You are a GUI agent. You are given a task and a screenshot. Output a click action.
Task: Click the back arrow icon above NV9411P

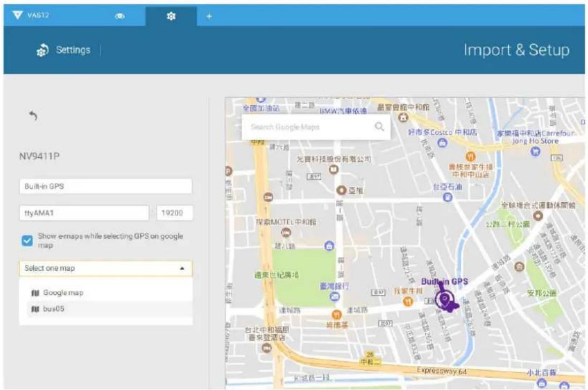pos(33,116)
